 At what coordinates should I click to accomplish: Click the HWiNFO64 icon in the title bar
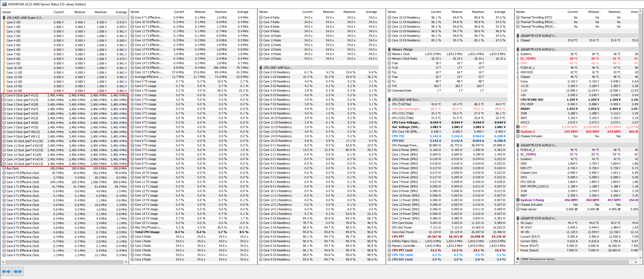(5, 4)
